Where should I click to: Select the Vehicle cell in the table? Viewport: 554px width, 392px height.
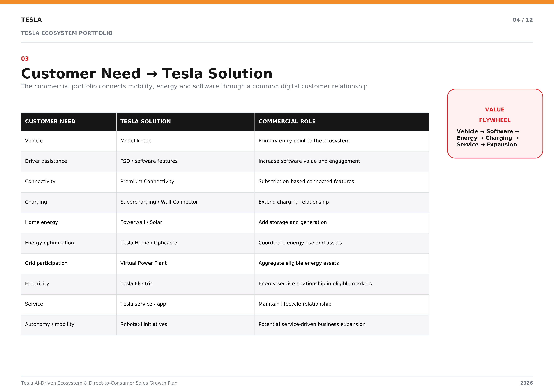tap(69, 141)
